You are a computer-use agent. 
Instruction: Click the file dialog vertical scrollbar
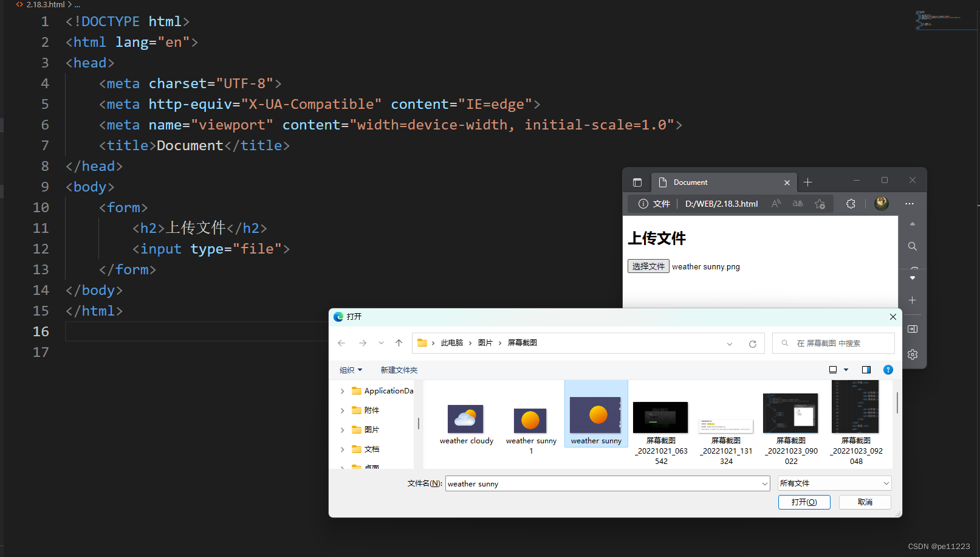pos(897,403)
